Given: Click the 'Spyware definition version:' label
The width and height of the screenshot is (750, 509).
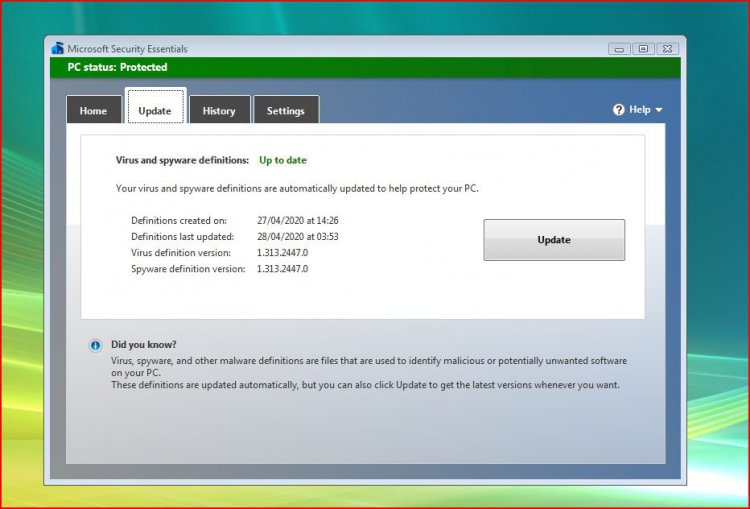Looking at the screenshot, I should click(188, 269).
